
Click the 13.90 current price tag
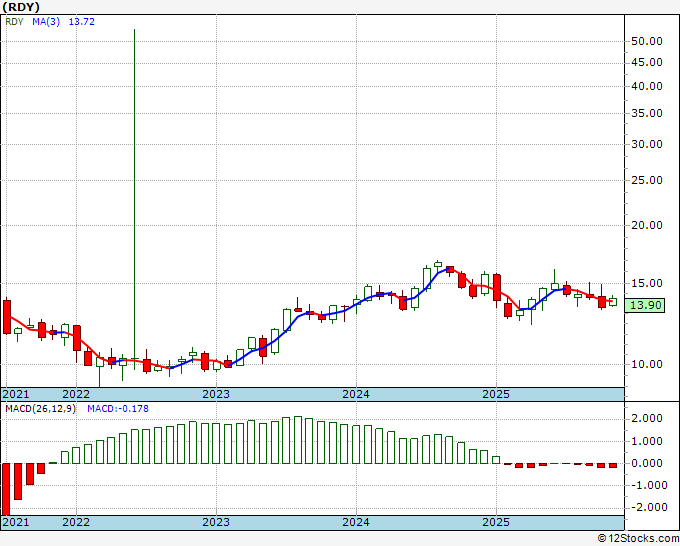(x=645, y=305)
